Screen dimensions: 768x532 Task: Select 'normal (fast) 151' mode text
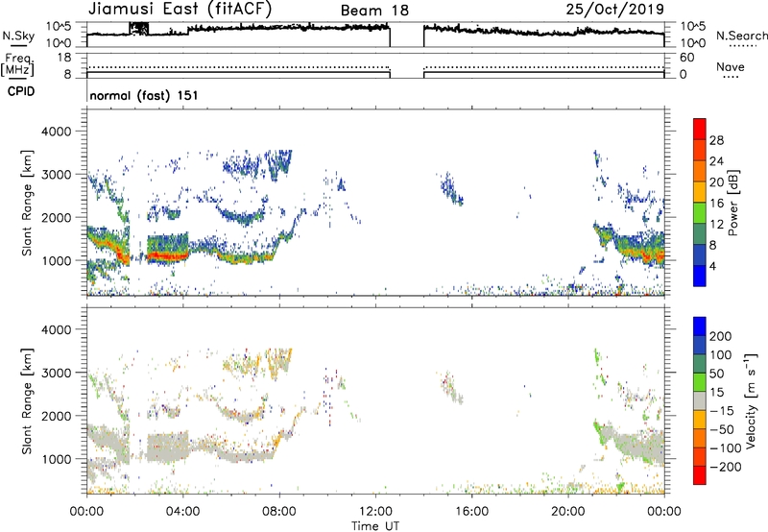click(144, 95)
